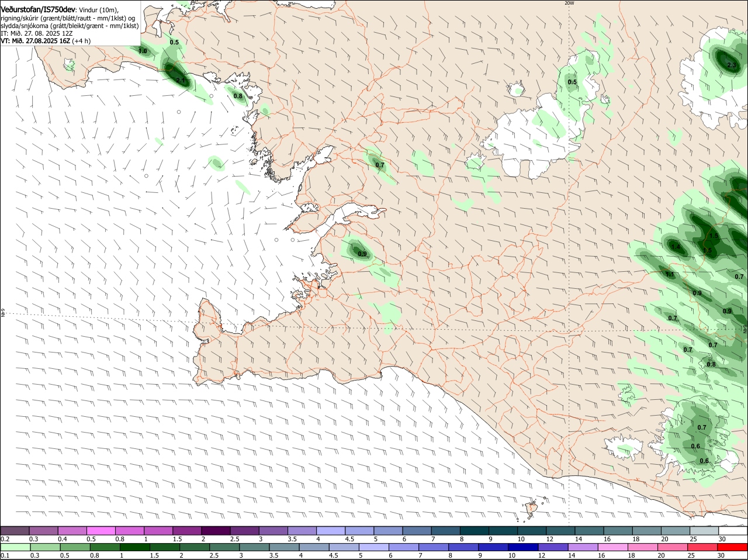This screenshot has width=748, height=560.
Task: Click the Veðurstofan/IS750dev title text
Action: coord(38,9)
